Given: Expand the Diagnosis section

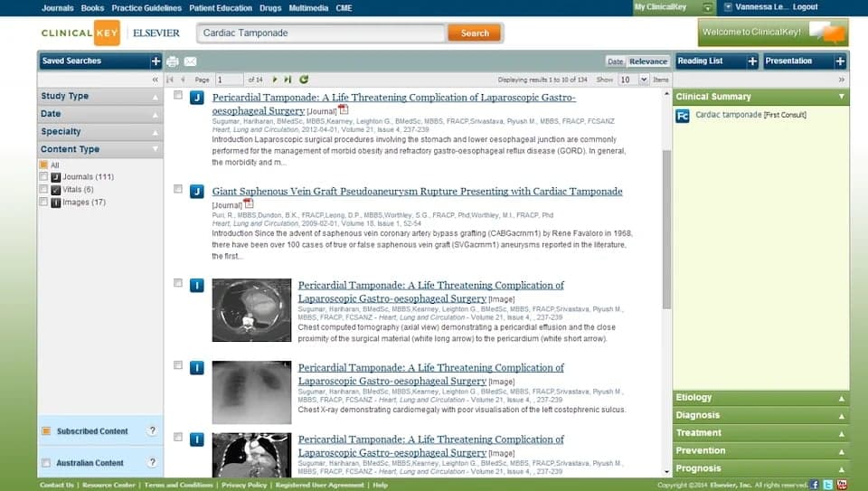Looking at the screenshot, I should click(x=760, y=415).
